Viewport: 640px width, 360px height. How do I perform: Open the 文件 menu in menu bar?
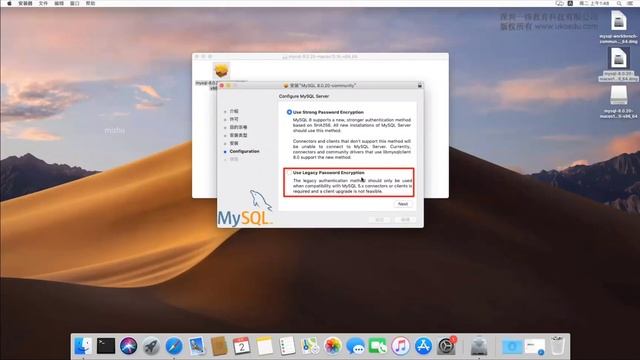point(43,3)
